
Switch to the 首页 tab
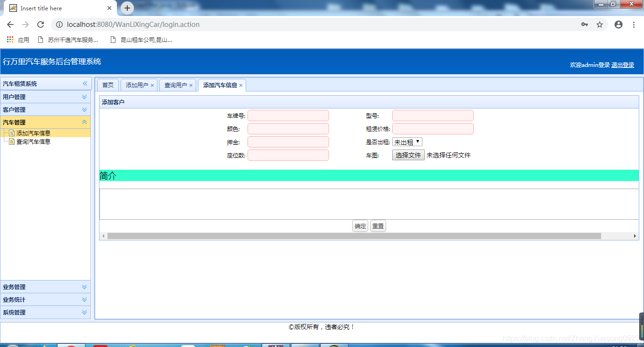point(108,85)
